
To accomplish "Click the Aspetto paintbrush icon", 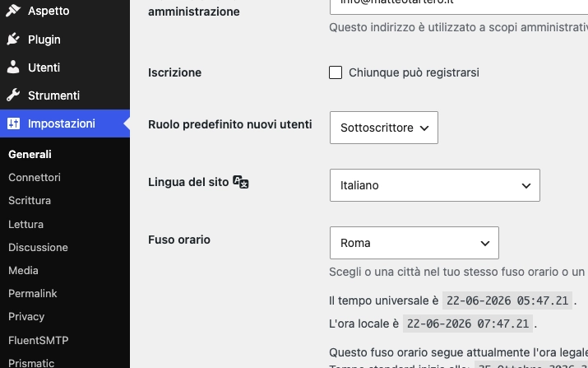I will coord(13,11).
